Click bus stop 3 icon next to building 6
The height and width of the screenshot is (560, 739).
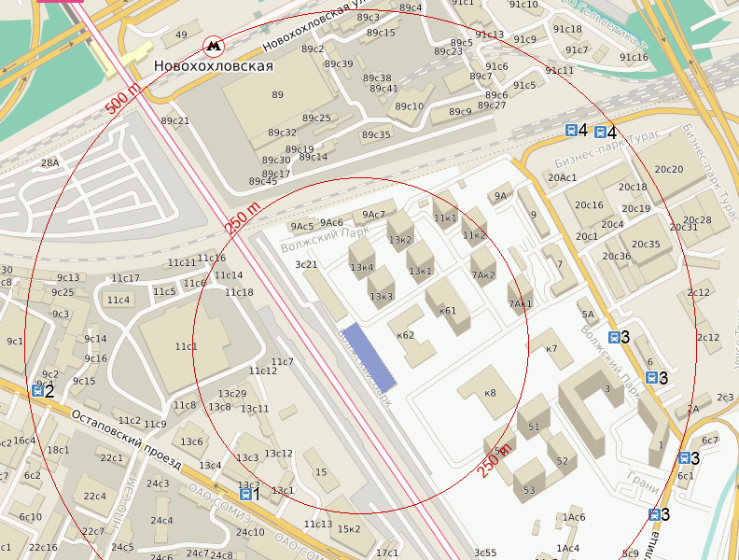(x=651, y=378)
